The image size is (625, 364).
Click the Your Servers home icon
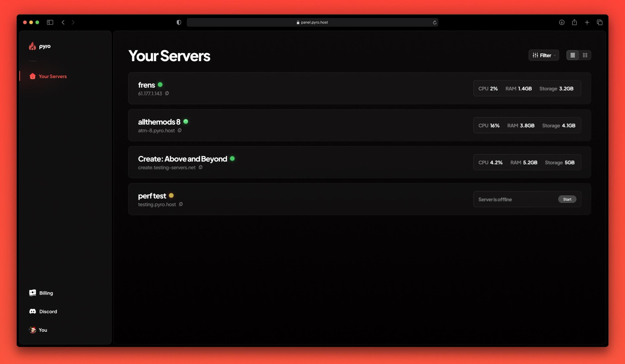[33, 76]
